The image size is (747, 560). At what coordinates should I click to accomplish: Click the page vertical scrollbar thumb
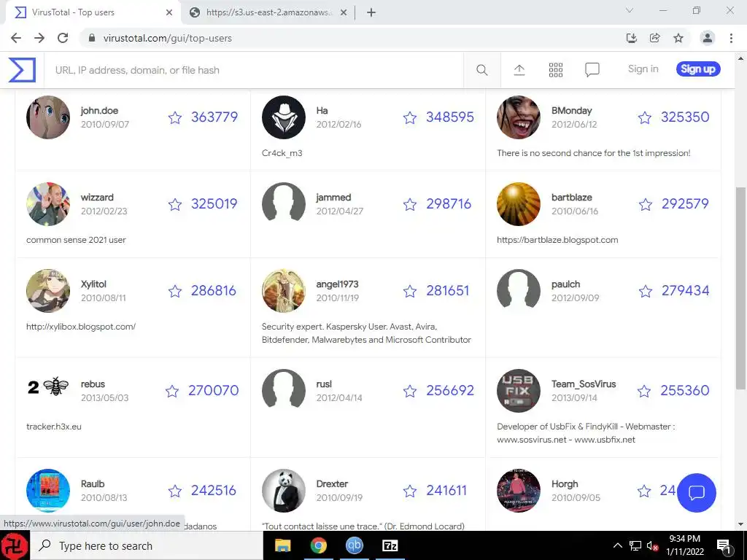[x=740, y=287]
